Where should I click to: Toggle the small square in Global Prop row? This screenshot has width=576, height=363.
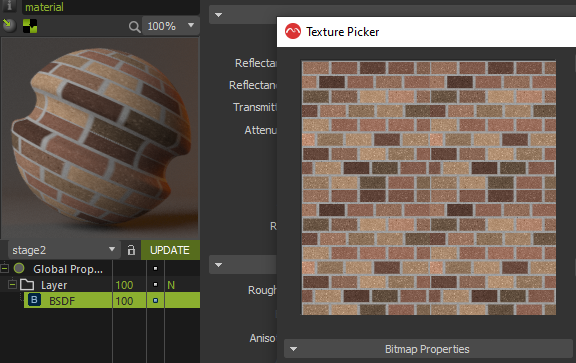click(x=155, y=269)
